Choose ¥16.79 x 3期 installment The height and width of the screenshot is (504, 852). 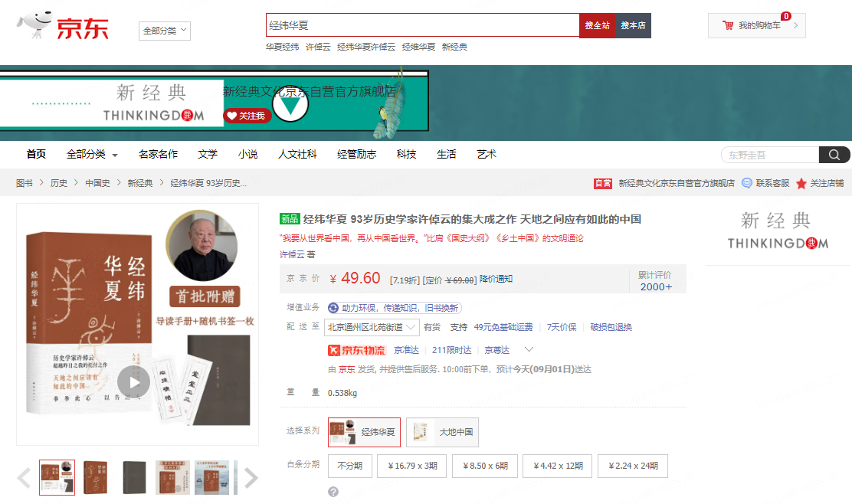[412, 466]
